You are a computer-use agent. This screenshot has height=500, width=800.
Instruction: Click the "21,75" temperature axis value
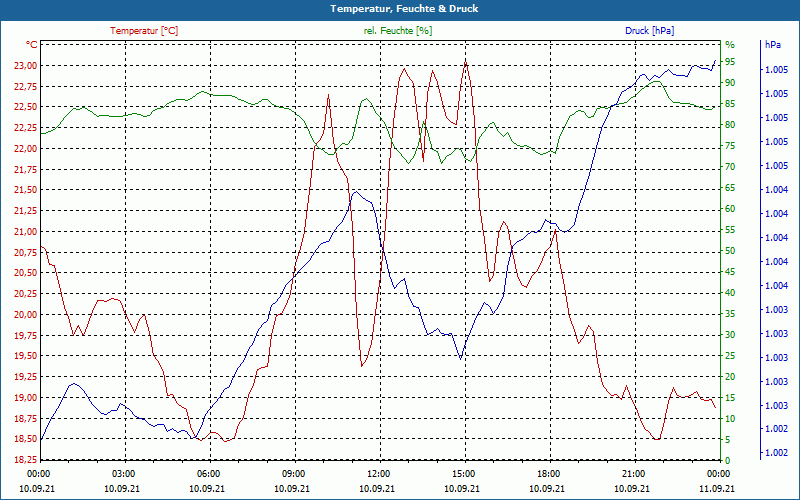click(x=25, y=169)
